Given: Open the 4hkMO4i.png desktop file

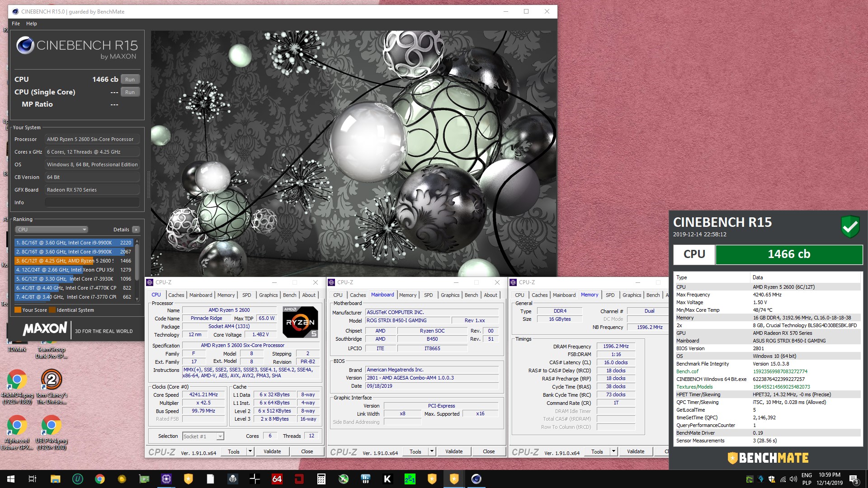Looking at the screenshot, I should [17, 387].
